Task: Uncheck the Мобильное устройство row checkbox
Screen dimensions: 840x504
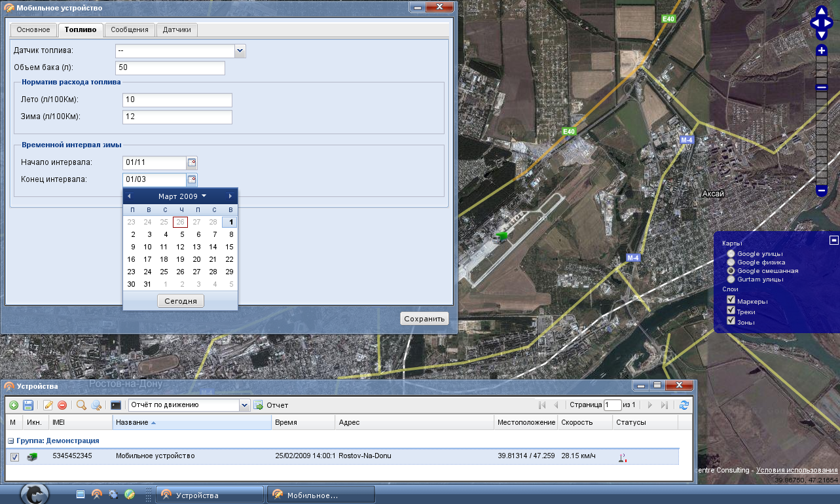Action: tap(14, 457)
